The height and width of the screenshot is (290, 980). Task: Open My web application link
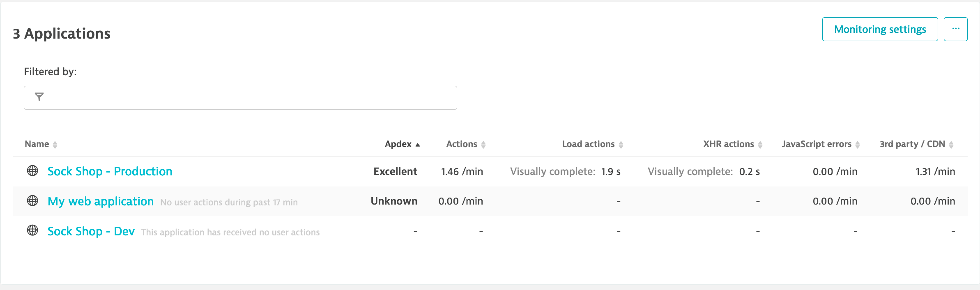tap(101, 201)
